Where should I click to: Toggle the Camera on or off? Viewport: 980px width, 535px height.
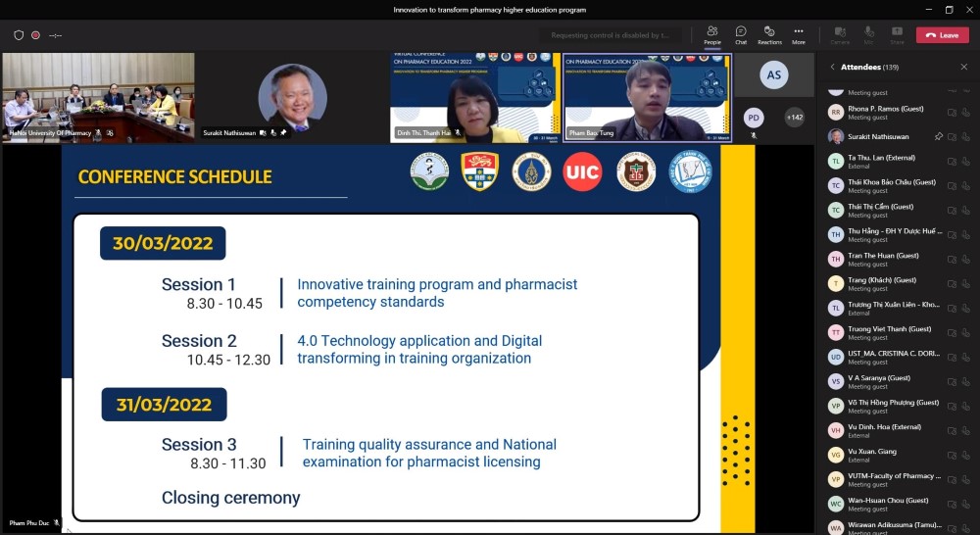[840, 34]
